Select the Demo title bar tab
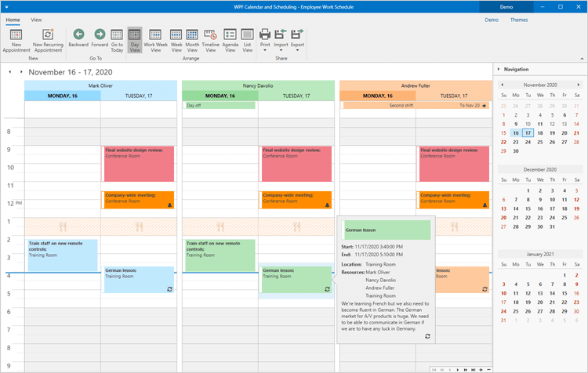Viewport: 588px width, 373px height. pyautogui.click(x=506, y=7)
